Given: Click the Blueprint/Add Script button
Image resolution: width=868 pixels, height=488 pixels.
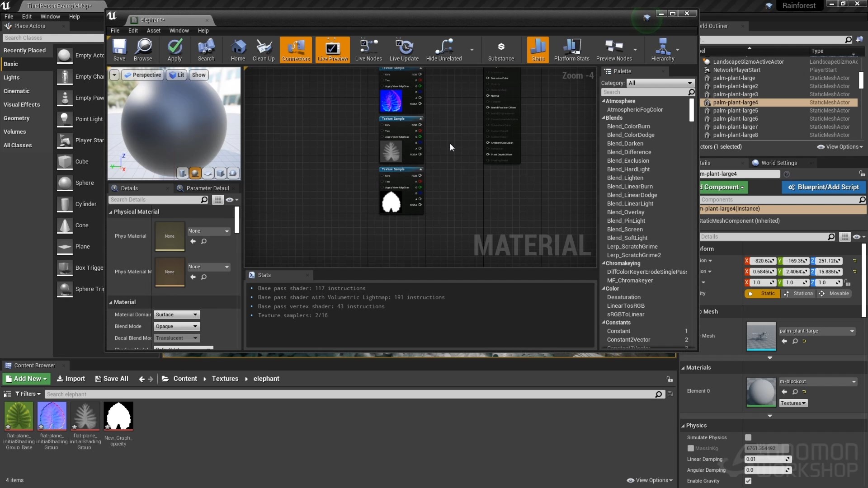Looking at the screenshot, I should click(x=823, y=187).
